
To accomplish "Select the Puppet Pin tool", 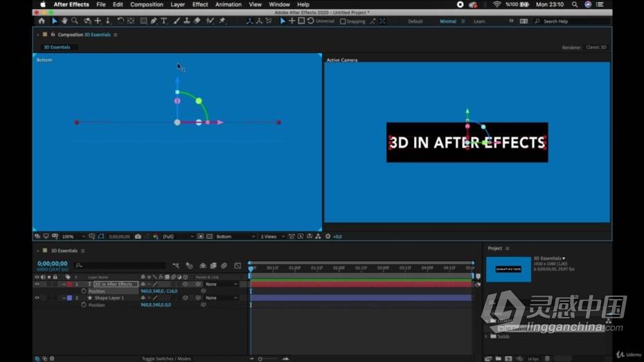I will 222,21.
